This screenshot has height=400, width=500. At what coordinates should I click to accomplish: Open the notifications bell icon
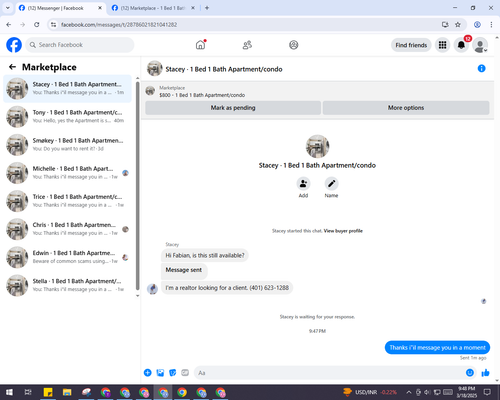tap(461, 45)
